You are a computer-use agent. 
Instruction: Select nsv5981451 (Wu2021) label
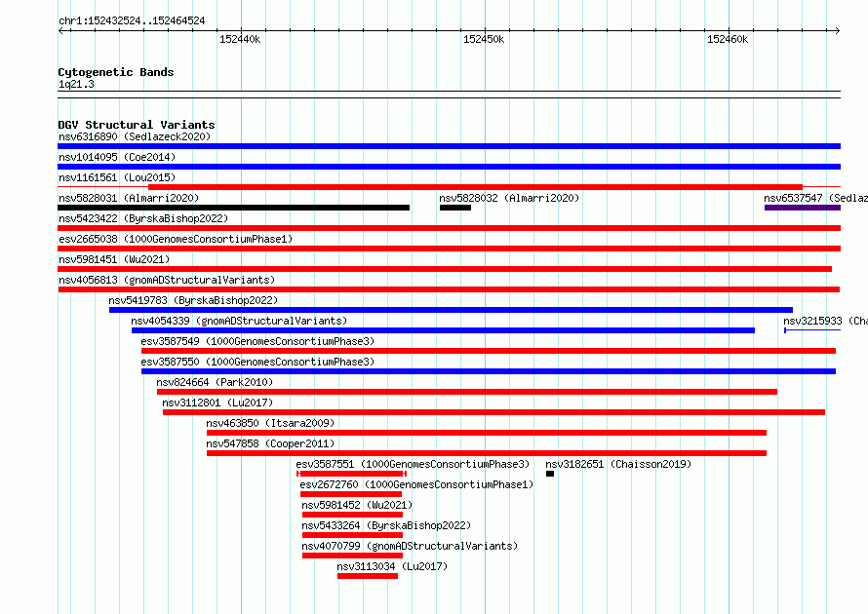(x=114, y=259)
